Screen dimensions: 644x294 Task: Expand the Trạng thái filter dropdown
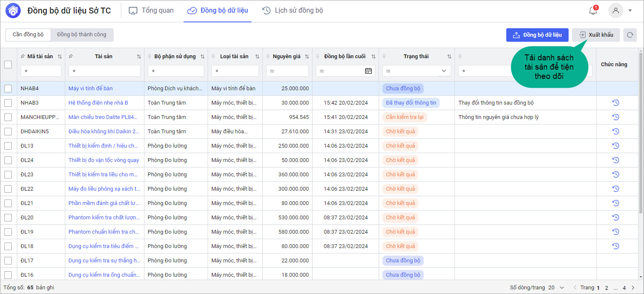click(444, 71)
